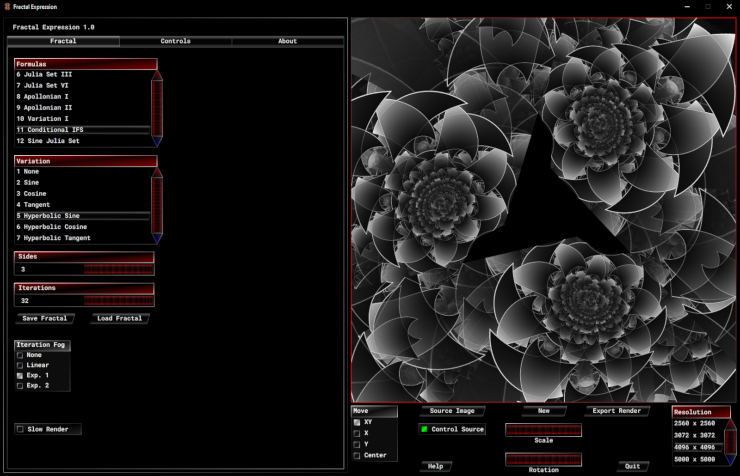The image size is (740, 476).
Task: Choose resolution 5000 x 5000
Action: pyautogui.click(x=698, y=459)
